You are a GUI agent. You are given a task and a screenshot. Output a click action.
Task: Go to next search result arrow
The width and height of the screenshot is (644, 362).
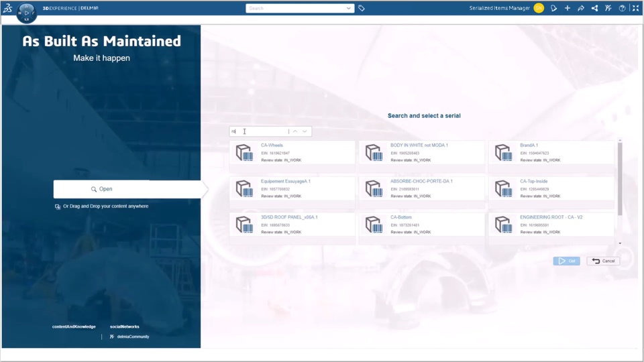(x=305, y=131)
